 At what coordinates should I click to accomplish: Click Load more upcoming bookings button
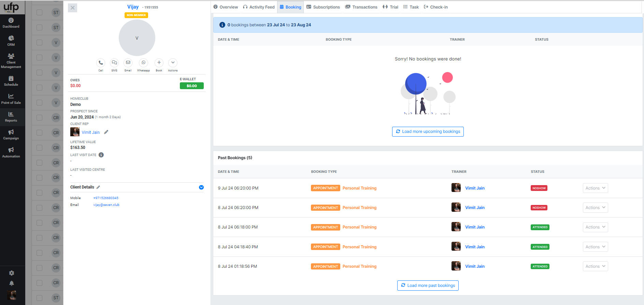[428, 131]
